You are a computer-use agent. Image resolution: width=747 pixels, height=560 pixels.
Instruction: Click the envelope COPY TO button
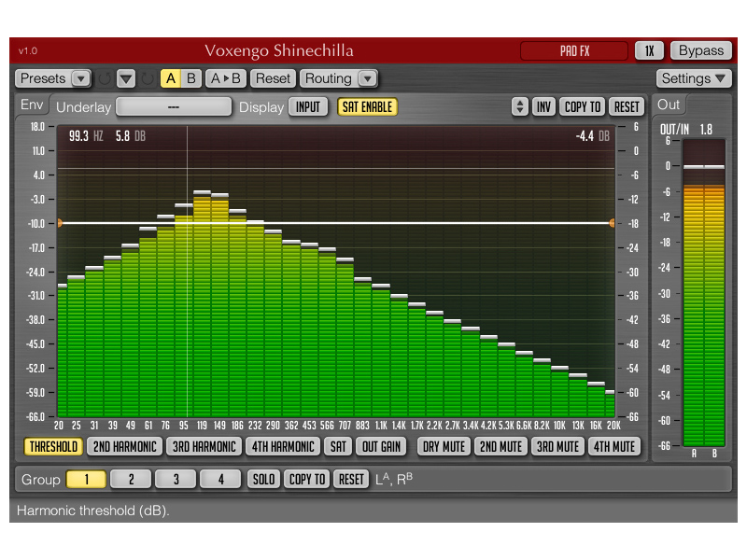click(x=583, y=106)
